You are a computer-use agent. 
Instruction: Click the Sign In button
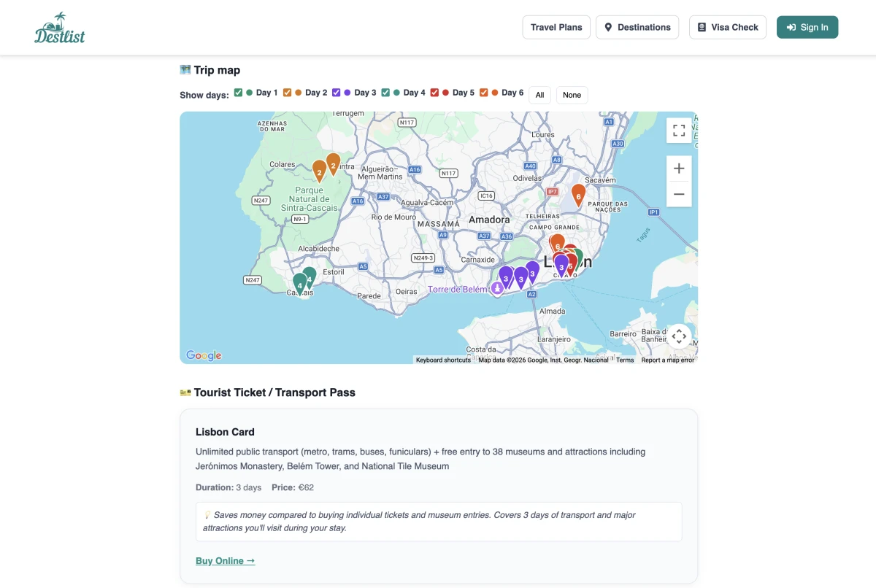pos(807,27)
